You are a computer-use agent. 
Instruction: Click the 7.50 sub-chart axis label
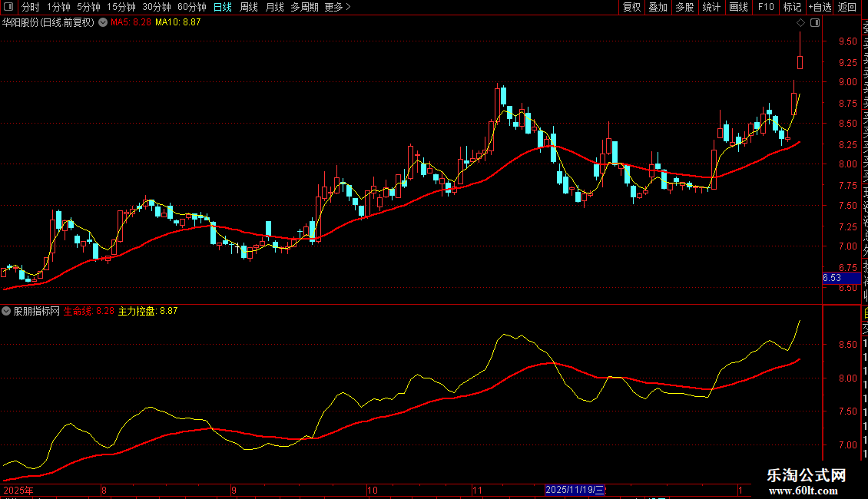847,411
